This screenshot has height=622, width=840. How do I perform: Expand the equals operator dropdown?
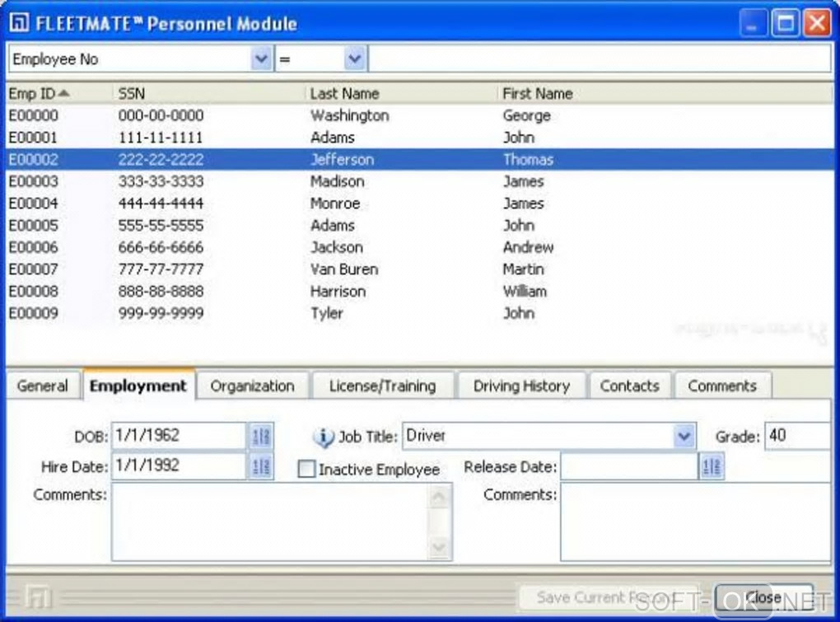click(355, 58)
